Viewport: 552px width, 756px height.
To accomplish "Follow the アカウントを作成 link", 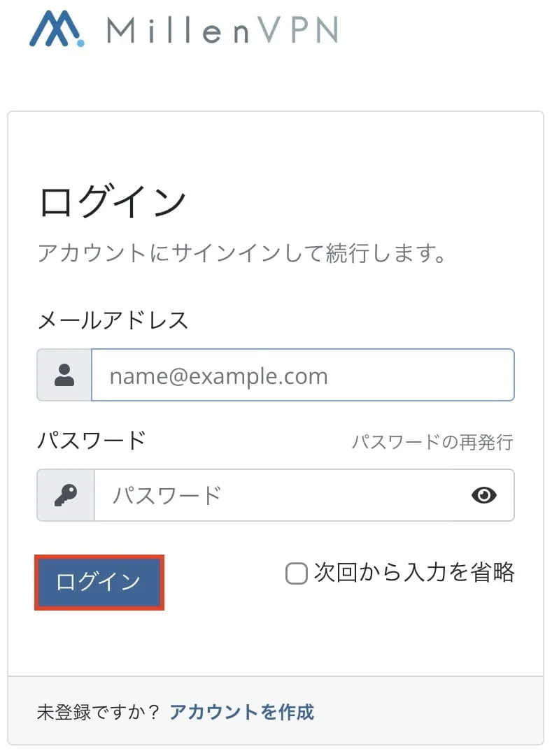I will [x=242, y=712].
